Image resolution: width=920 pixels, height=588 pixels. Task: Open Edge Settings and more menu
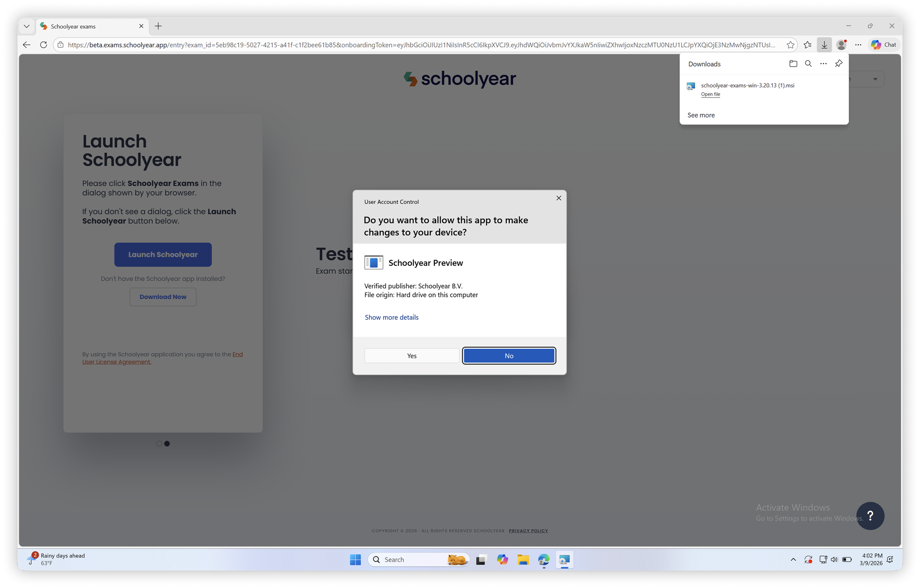pos(858,45)
